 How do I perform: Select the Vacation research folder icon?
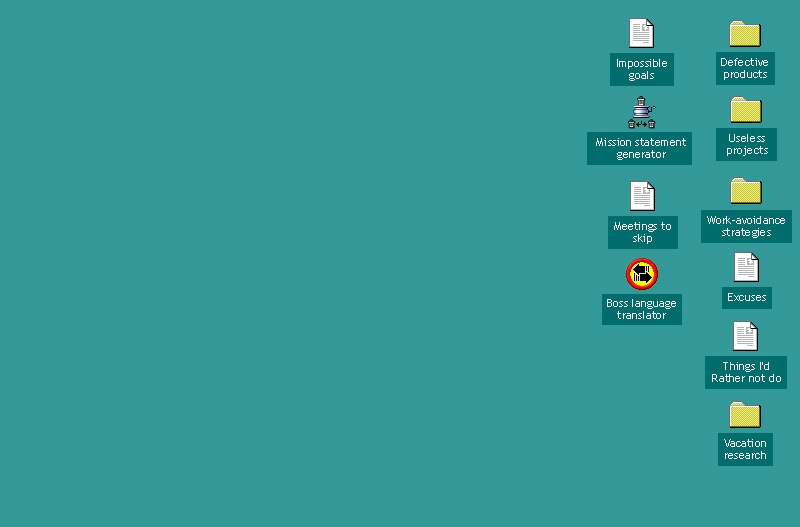[x=745, y=415]
